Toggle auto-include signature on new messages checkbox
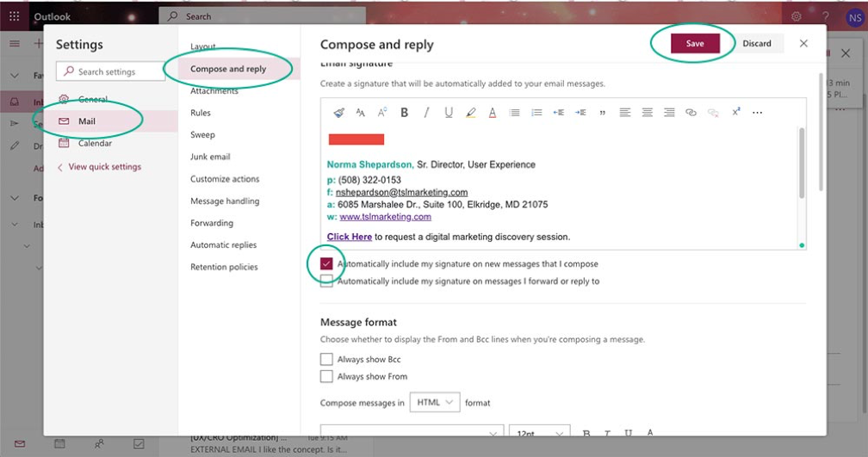Viewport: 868px width, 457px height. pos(326,264)
